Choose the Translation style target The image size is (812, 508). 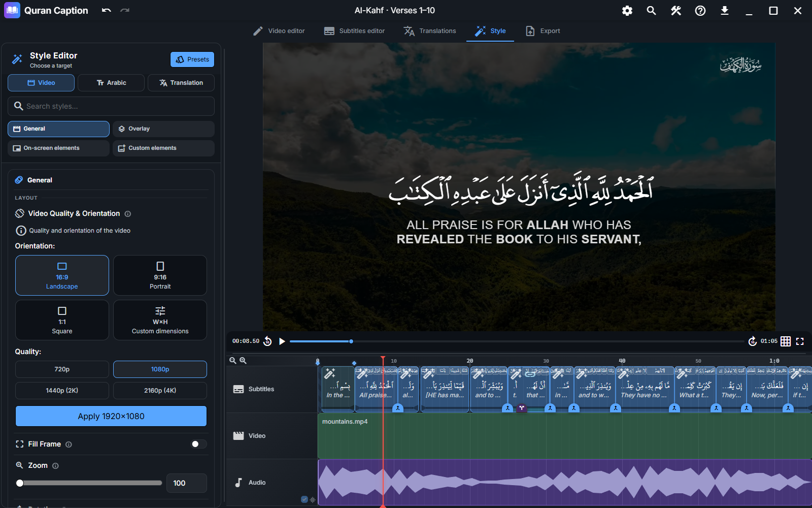click(x=181, y=83)
